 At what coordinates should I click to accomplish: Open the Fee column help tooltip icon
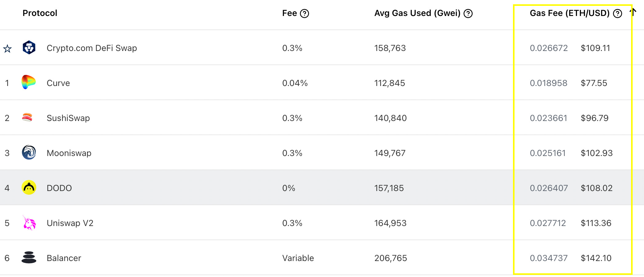click(304, 14)
